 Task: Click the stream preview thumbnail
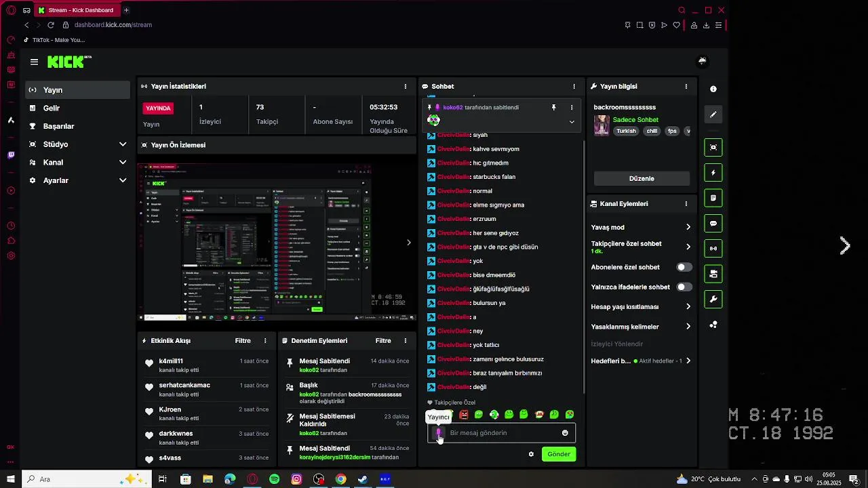pyautogui.click(x=277, y=242)
